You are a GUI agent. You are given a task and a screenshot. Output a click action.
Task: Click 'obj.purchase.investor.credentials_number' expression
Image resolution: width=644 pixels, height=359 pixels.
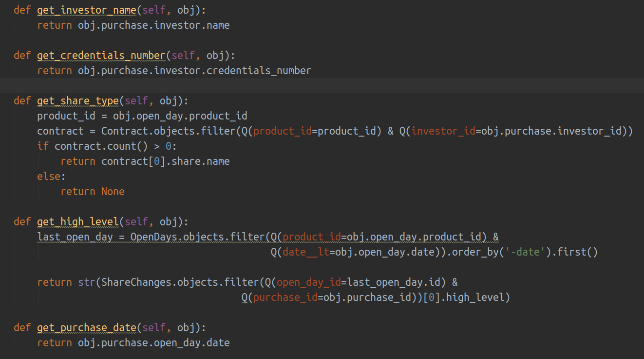coord(194,71)
